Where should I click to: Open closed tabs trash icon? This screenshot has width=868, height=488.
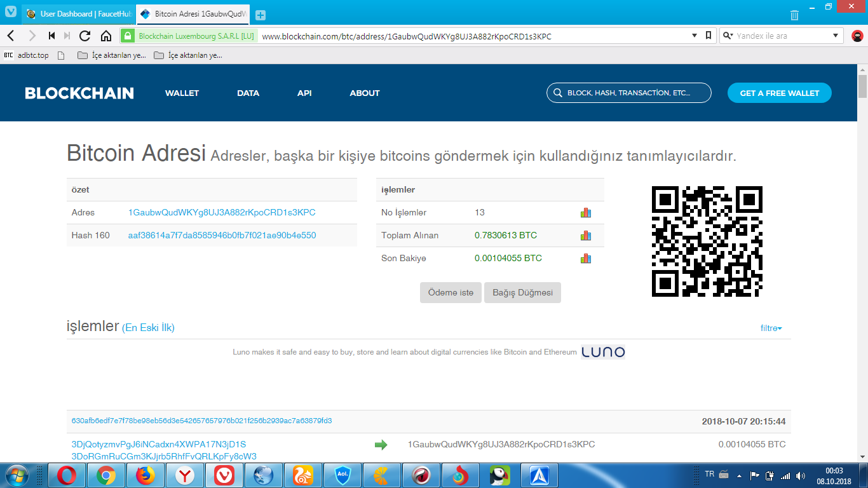click(x=794, y=15)
